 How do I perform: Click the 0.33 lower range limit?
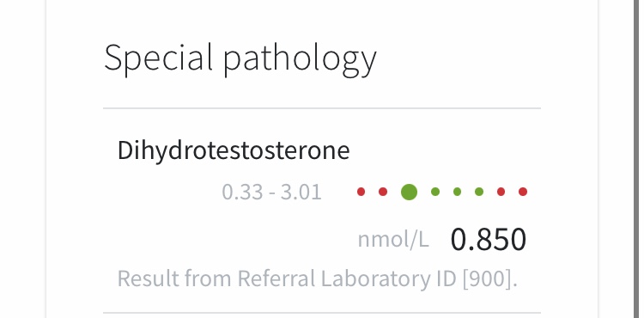click(x=243, y=192)
